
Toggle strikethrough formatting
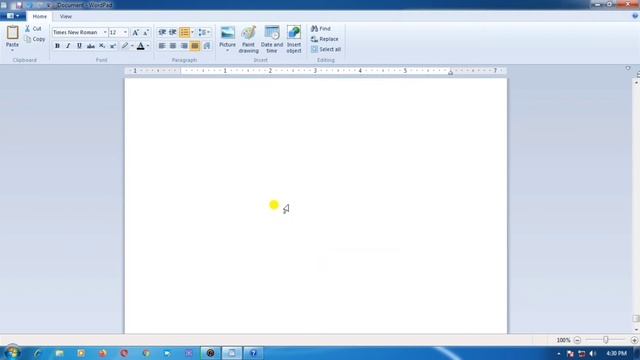[91, 46]
